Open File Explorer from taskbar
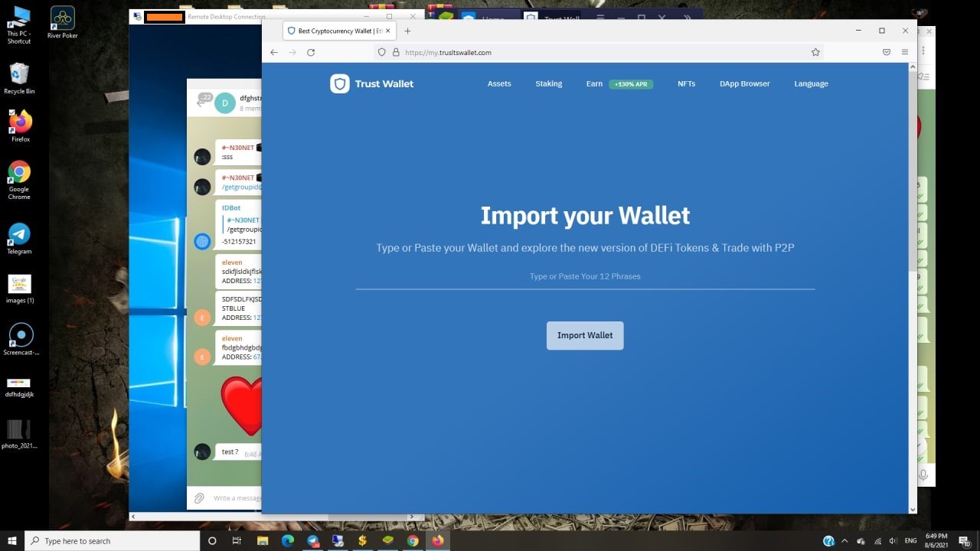This screenshot has height=551, width=980. pos(263,541)
